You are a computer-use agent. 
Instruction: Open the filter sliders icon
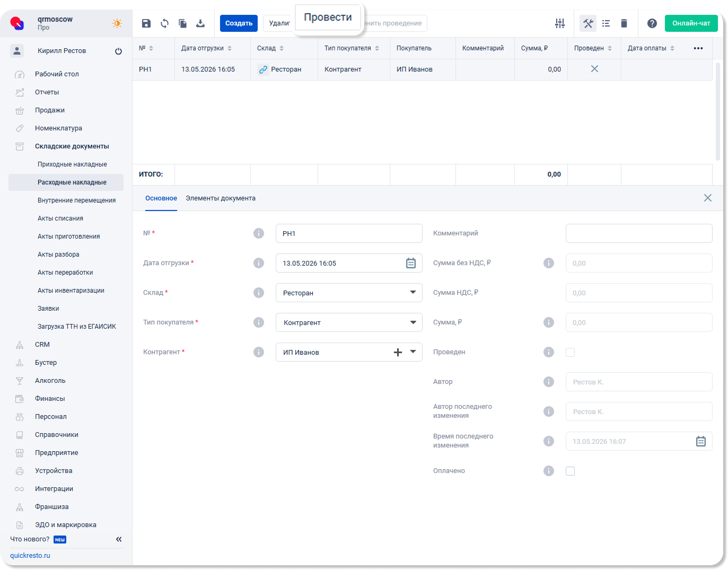click(560, 23)
